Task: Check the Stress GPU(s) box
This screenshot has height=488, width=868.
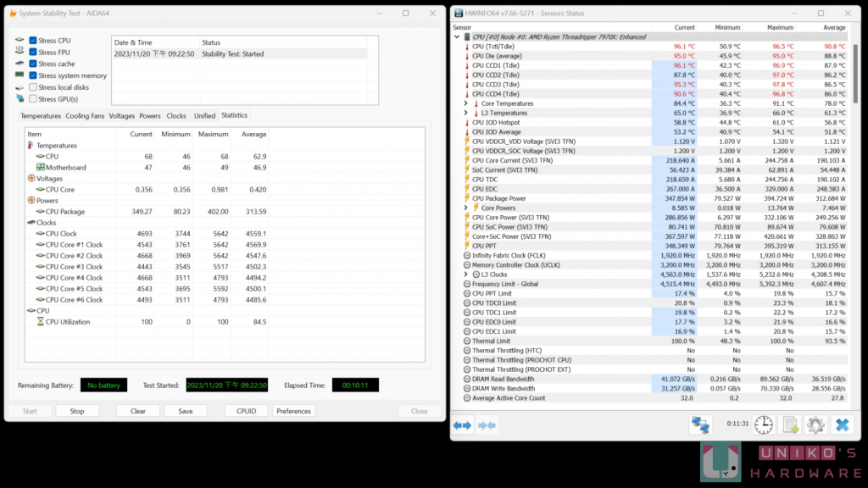Action: [x=33, y=99]
